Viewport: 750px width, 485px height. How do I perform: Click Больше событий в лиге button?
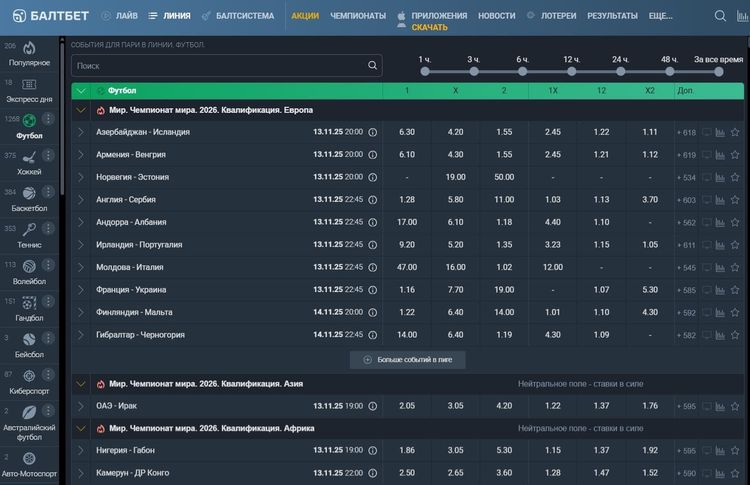[x=407, y=359]
